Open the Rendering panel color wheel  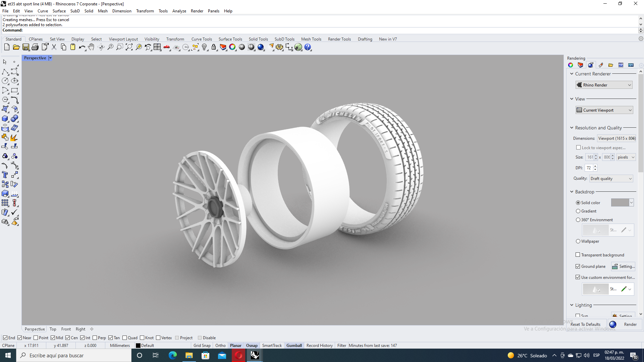click(x=571, y=65)
